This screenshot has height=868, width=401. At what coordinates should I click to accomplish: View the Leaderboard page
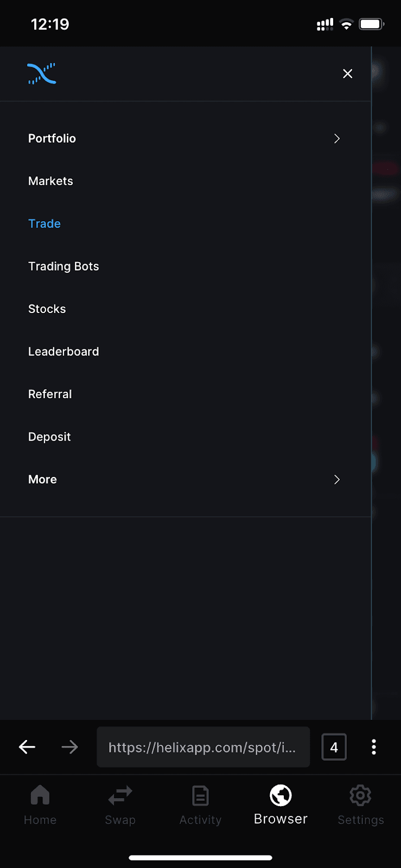pos(63,352)
